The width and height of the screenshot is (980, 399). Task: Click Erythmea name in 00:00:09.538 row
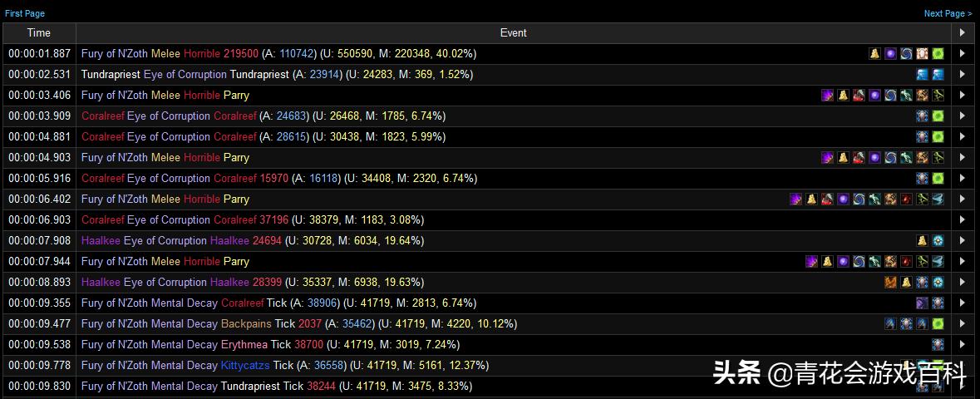[x=244, y=344]
